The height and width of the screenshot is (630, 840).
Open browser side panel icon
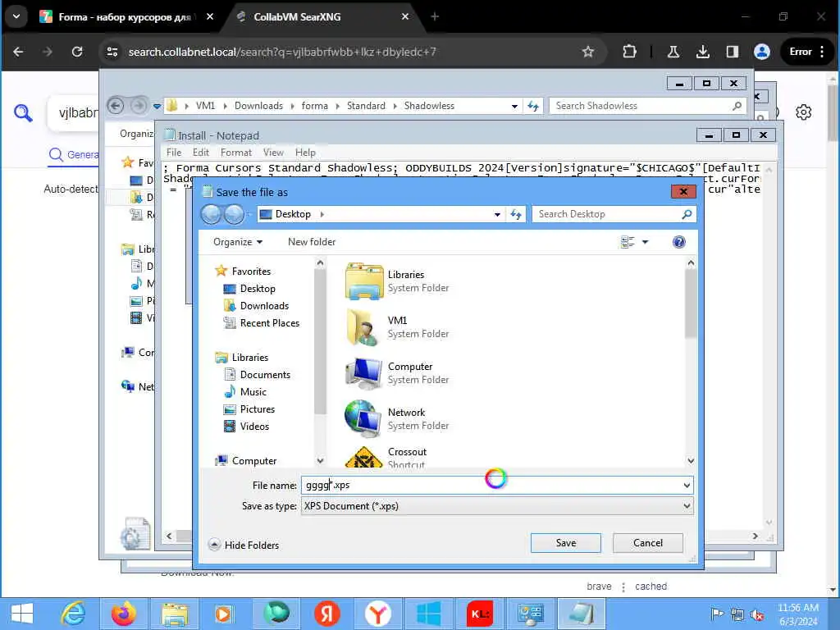point(733,52)
